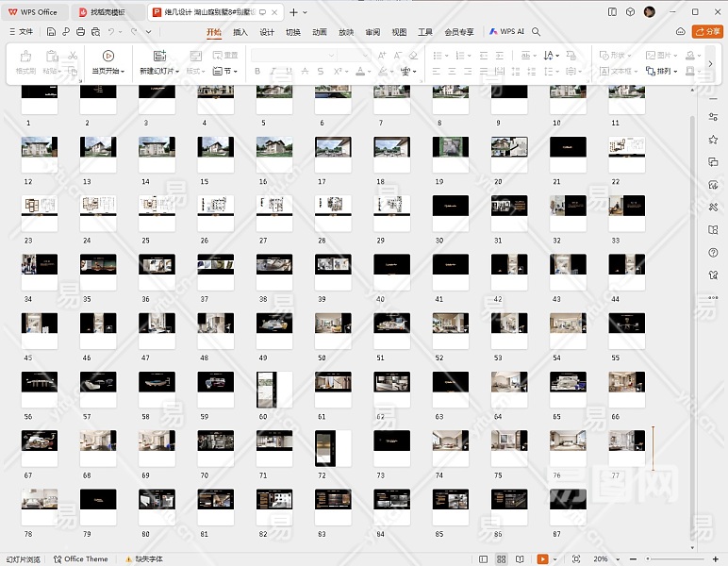Click the search magnifier icon in ribbon
This screenshot has width=728, height=566.
tap(537, 31)
